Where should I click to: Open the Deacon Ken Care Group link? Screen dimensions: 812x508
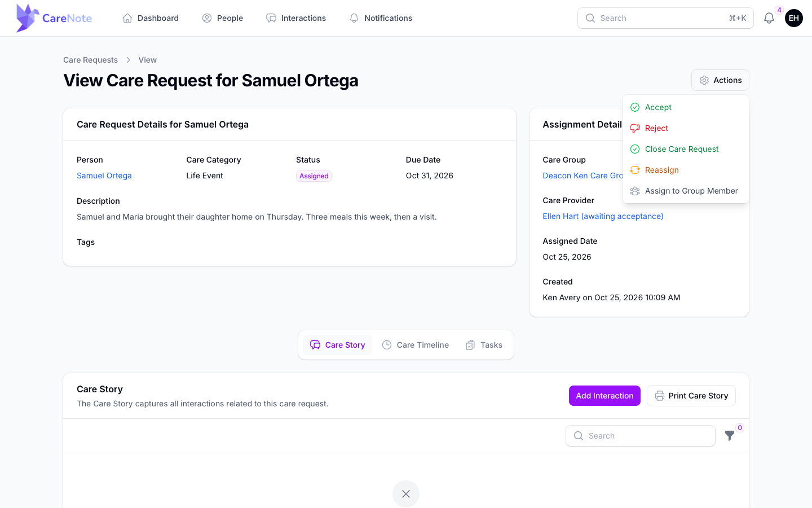(582, 176)
